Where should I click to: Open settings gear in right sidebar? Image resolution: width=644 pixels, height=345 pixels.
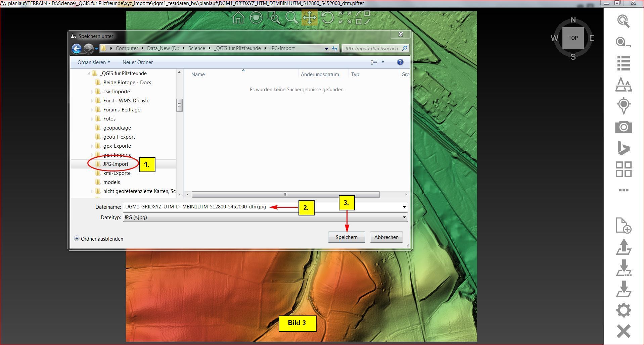[624, 310]
